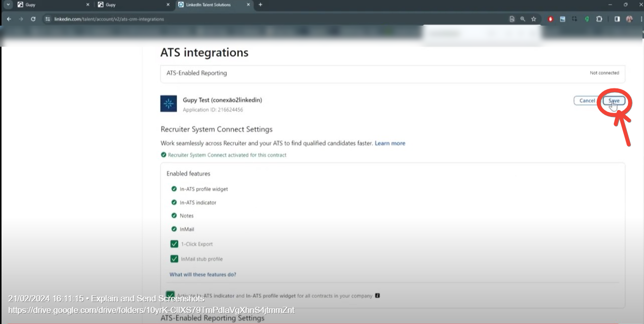The width and height of the screenshot is (644, 324).
Task: Expand What will these features do?
Action: tap(203, 275)
